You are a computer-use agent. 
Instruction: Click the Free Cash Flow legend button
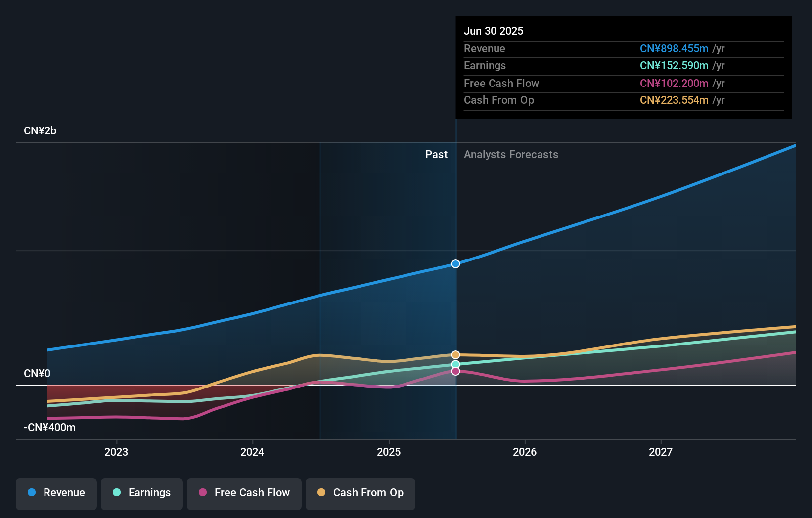pos(244,493)
